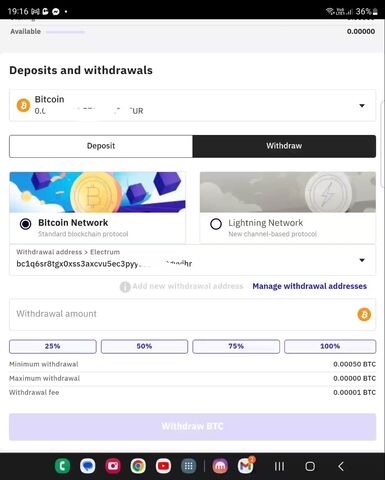Image resolution: width=385 pixels, height=480 pixels.
Task: Expand the Electrum withdrawal address dropdown
Action: coord(192,260)
